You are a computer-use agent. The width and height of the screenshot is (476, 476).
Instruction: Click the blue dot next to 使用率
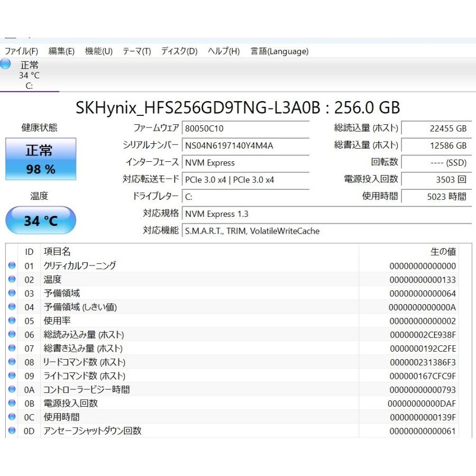pyautogui.click(x=12, y=321)
